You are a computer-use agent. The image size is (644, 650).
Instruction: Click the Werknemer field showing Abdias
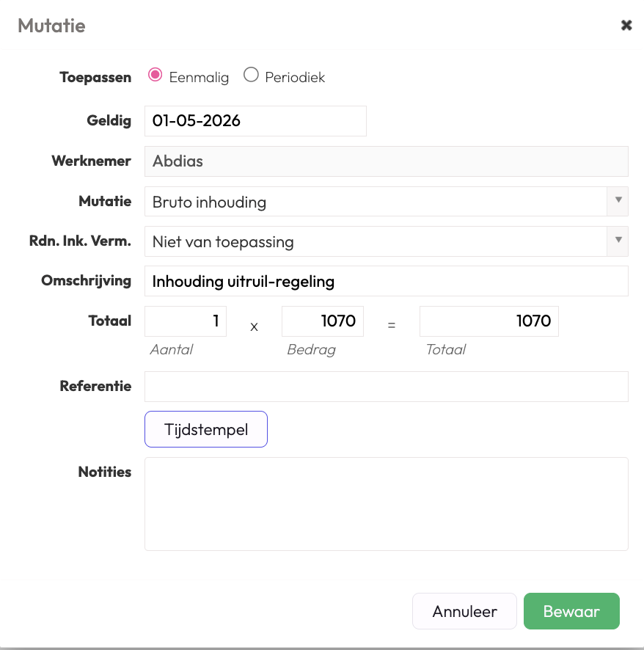point(387,161)
